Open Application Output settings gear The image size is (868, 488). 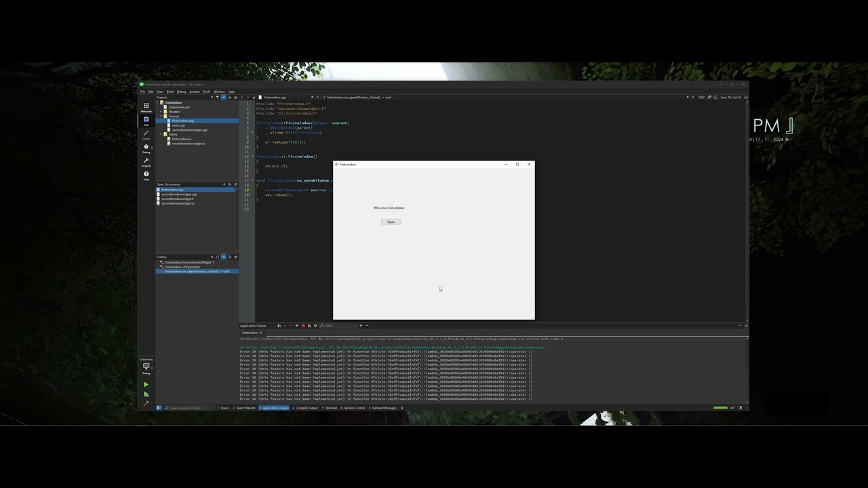315,325
